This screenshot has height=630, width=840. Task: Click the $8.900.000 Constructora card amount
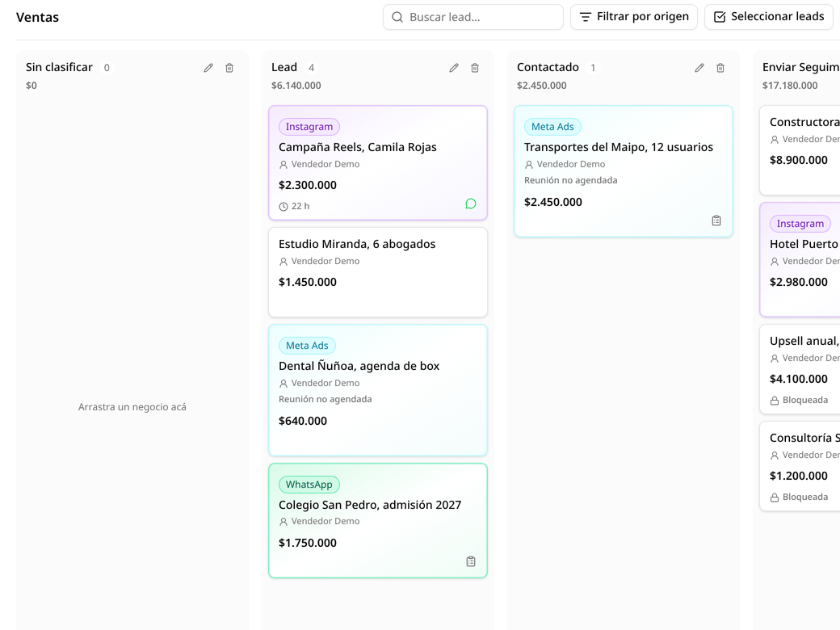click(x=799, y=160)
